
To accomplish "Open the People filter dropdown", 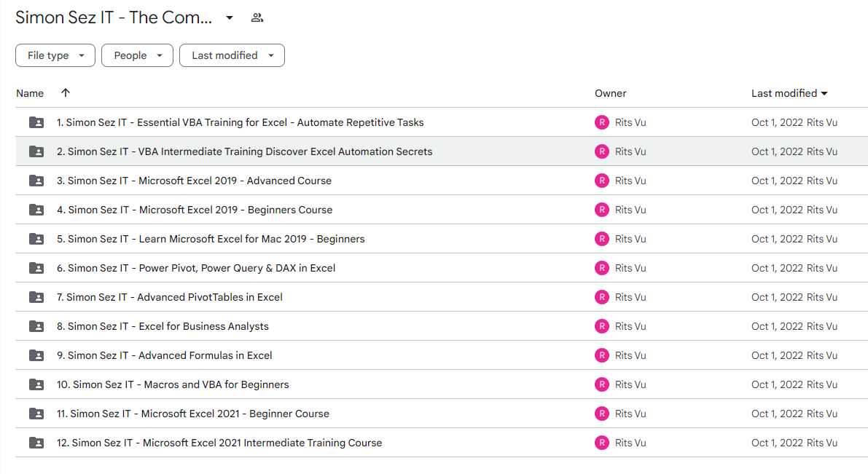I will pos(137,55).
